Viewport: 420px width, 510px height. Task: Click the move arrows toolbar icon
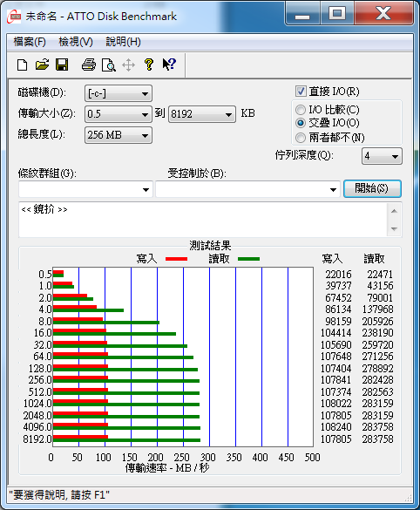tap(128, 65)
